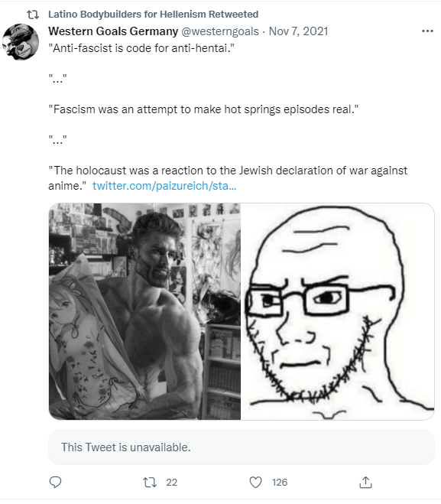
Task: Like the tweet with the heart icon
Action: (x=256, y=482)
